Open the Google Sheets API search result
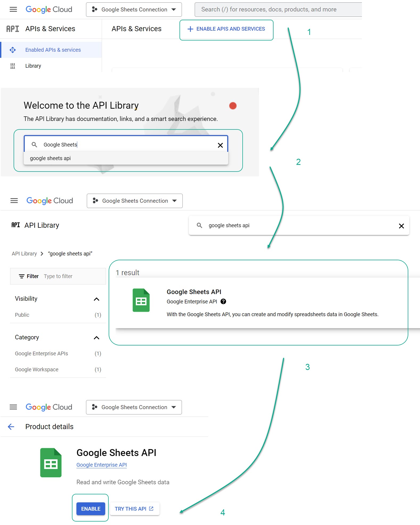 click(x=268, y=303)
